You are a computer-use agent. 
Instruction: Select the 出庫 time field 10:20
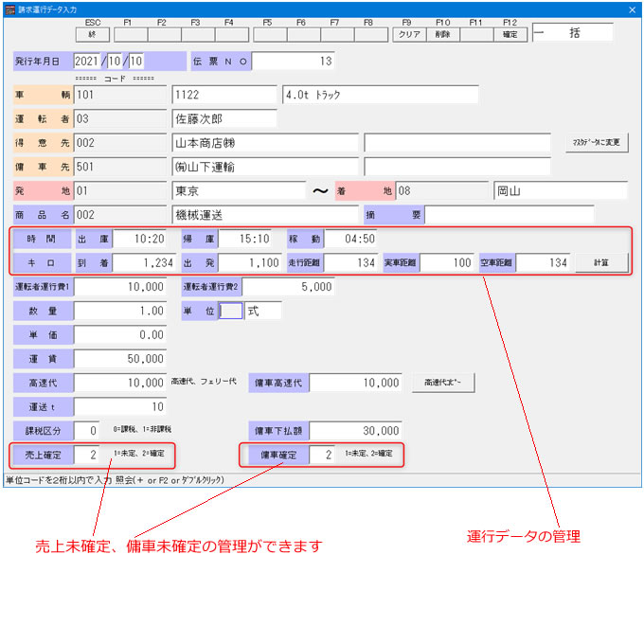coord(140,238)
